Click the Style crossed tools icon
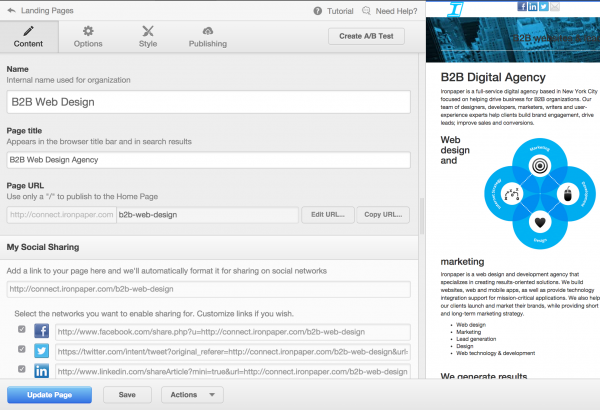 (148, 31)
